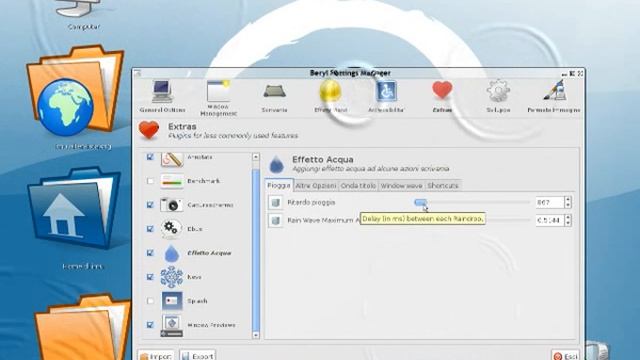
Task: Click plugin list scroll-up arrow
Action: coord(256,157)
